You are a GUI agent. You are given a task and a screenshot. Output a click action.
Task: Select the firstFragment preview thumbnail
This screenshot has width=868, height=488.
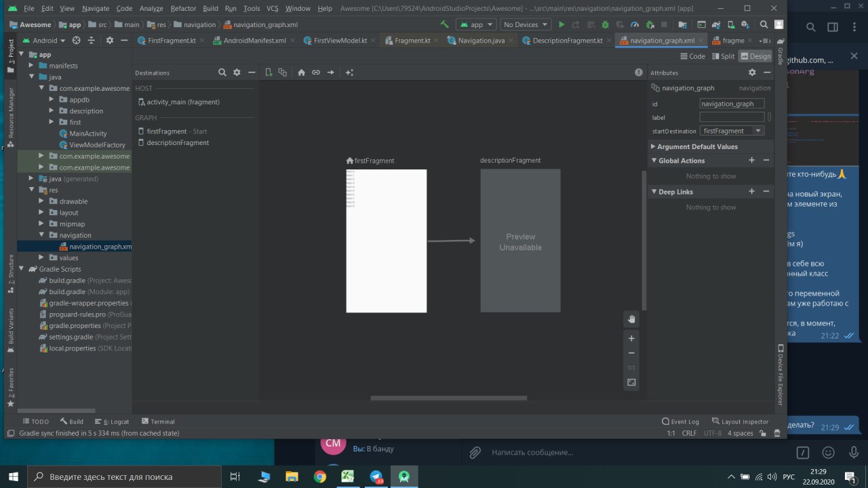[387, 241]
